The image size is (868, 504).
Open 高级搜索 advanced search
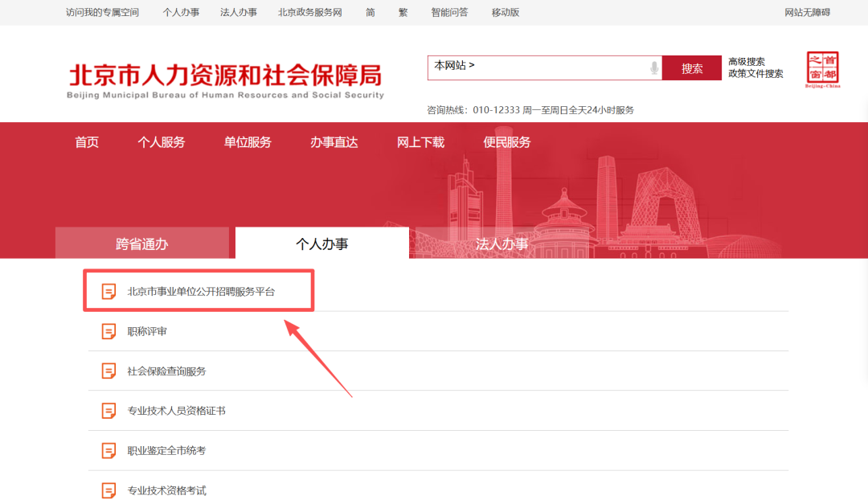[747, 61]
